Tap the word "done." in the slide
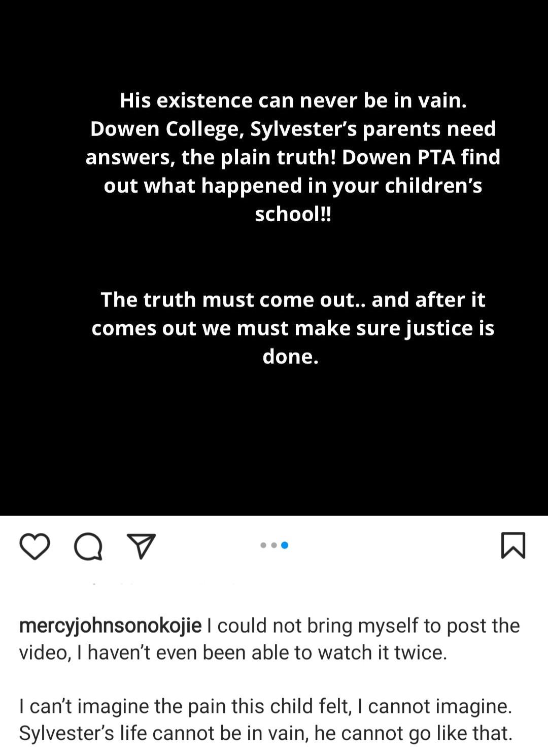 [x=291, y=356]
